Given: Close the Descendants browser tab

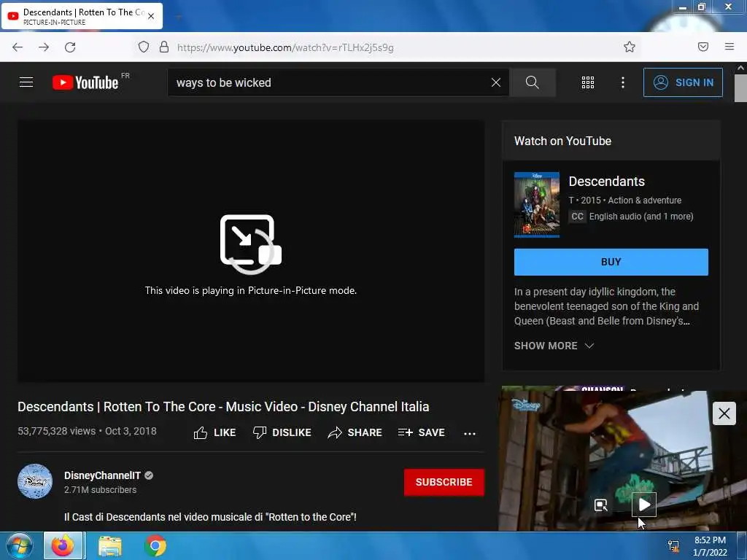Looking at the screenshot, I should tap(151, 16).
